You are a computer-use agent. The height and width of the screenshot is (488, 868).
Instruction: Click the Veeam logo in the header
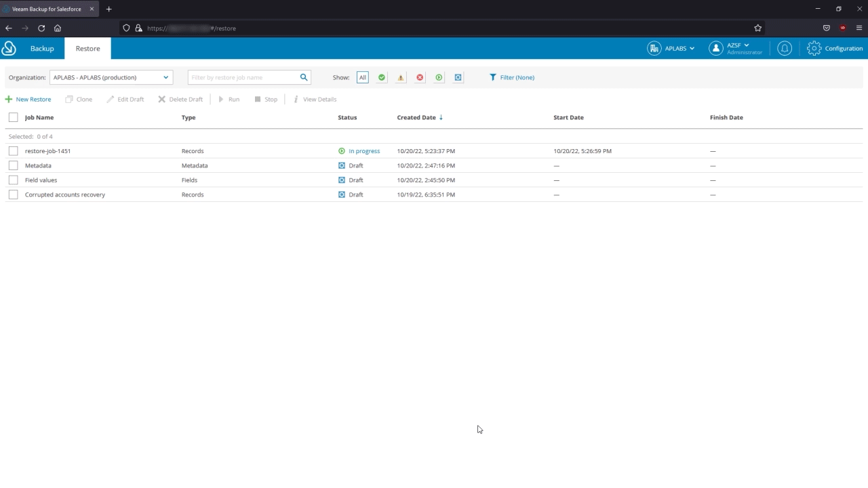[9, 48]
